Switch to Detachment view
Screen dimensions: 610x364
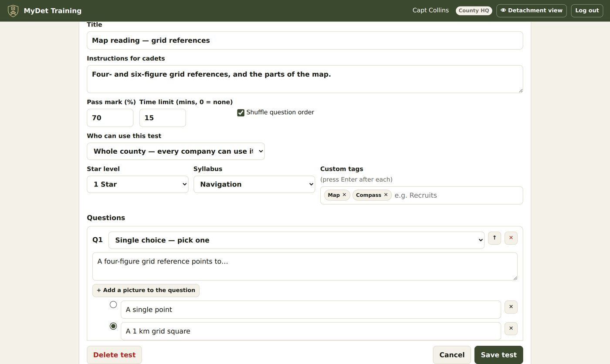click(532, 10)
